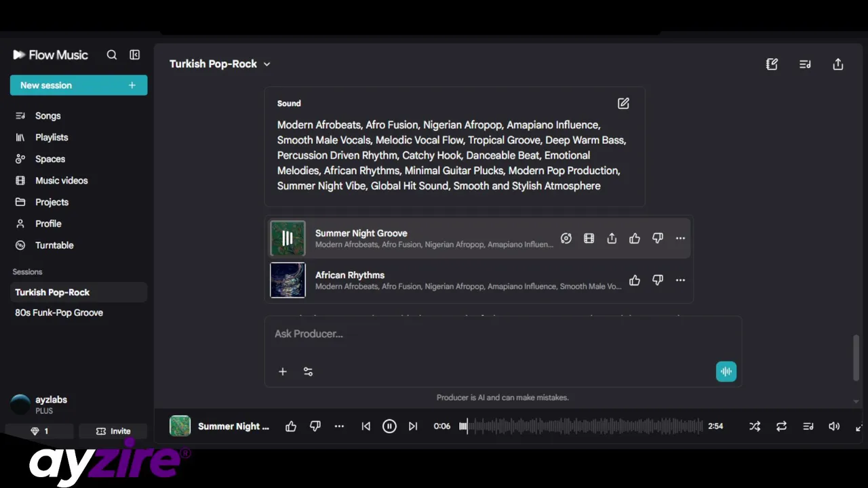Open the credits gem counter
The width and height of the screenshot is (868, 488).
(39, 431)
